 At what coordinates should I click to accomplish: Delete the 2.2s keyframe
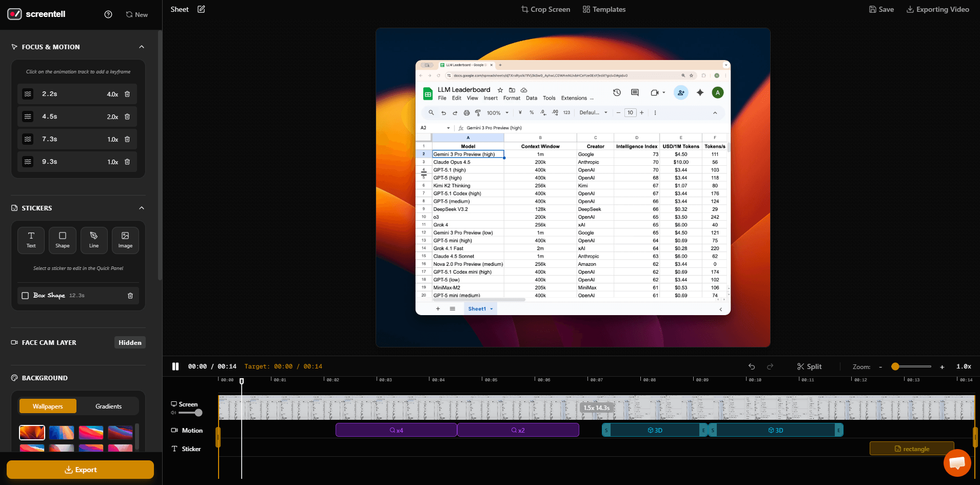pos(127,94)
